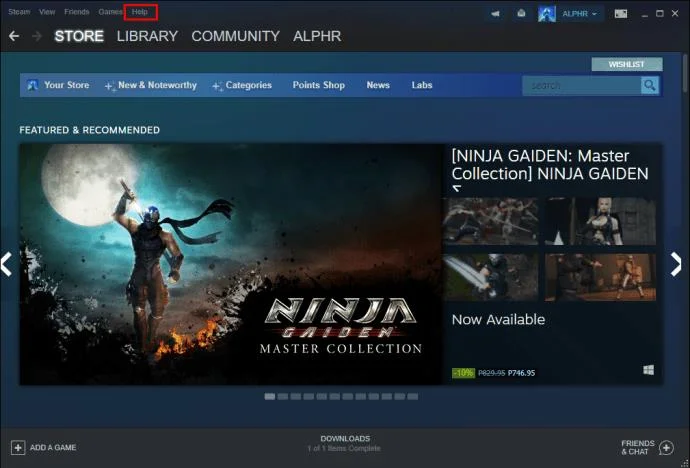Image resolution: width=690 pixels, height=468 pixels.
Task: Click the NINJA GAIDEN Master Collection title
Action: pos(550,165)
